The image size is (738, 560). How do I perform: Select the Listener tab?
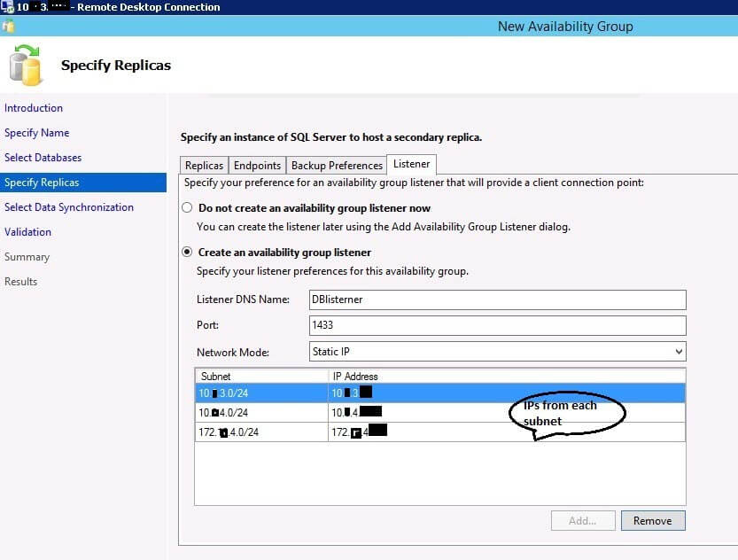point(412,164)
